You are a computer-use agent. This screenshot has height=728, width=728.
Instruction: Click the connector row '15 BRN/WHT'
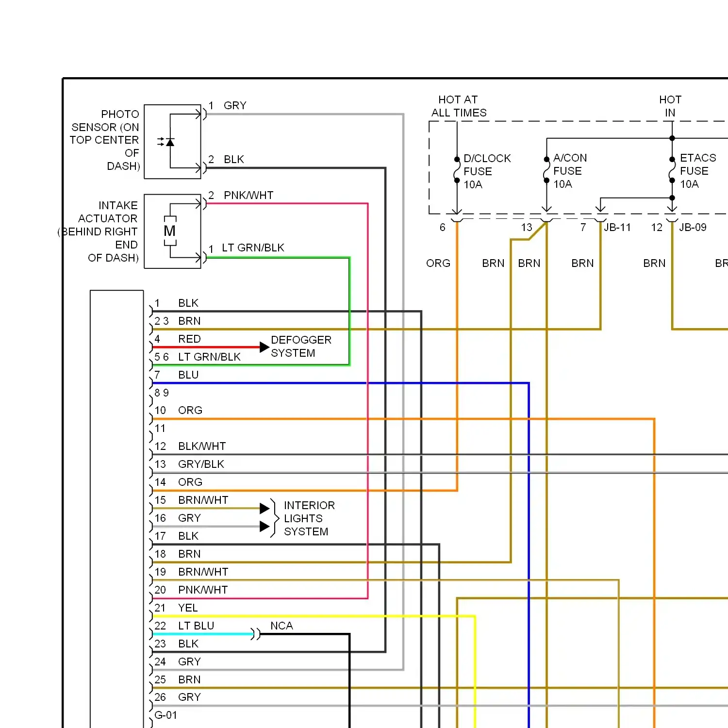[191, 500]
